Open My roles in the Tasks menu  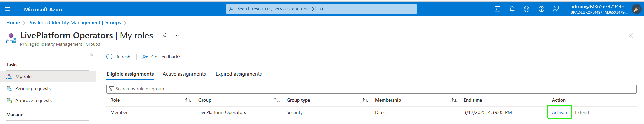48,77
